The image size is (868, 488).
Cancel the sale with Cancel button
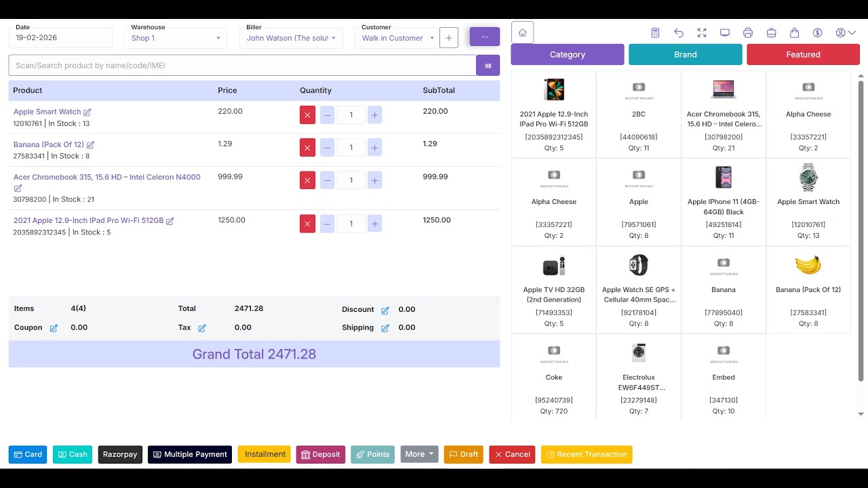[512, 454]
